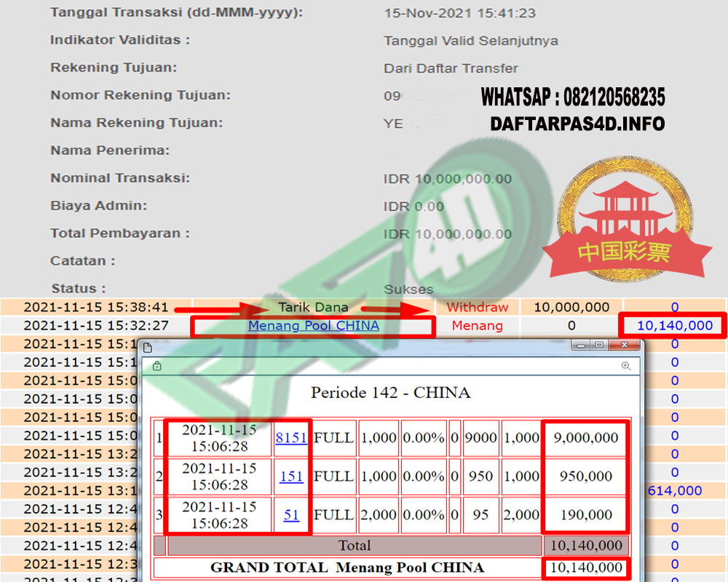The height and width of the screenshot is (582, 728).
Task: Select timestamp 2021-11-15 15:38:41
Action: point(95,307)
